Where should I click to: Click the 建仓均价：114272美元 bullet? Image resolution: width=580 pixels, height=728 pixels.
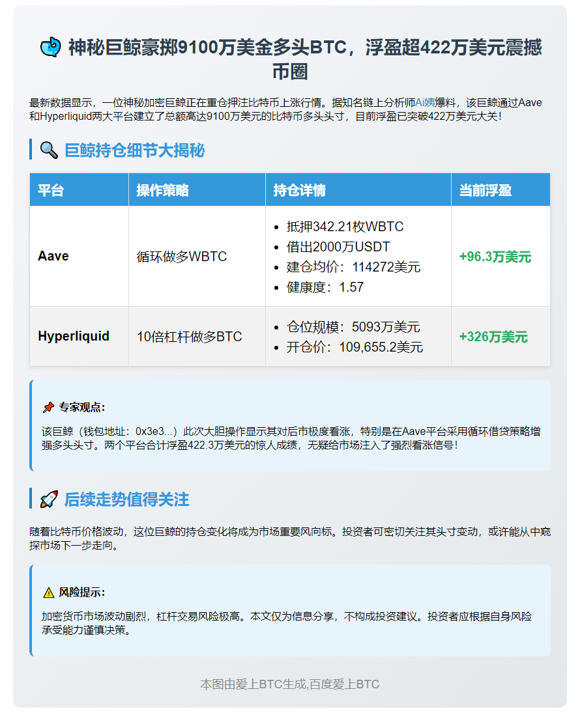(353, 267)
